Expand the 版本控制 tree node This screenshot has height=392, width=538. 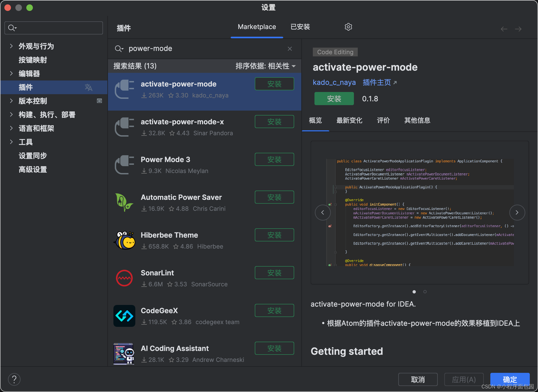tap(11, 101)
